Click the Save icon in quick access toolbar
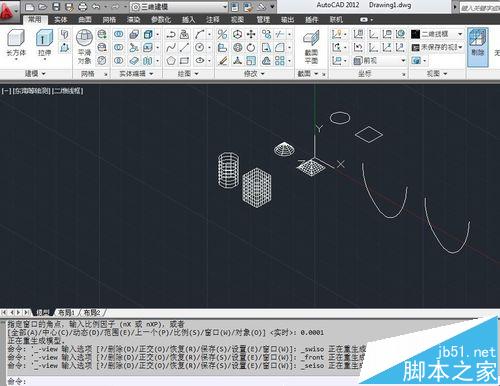Image resolution: width=500 pixels, height=386 pixels. coord(56,6)
